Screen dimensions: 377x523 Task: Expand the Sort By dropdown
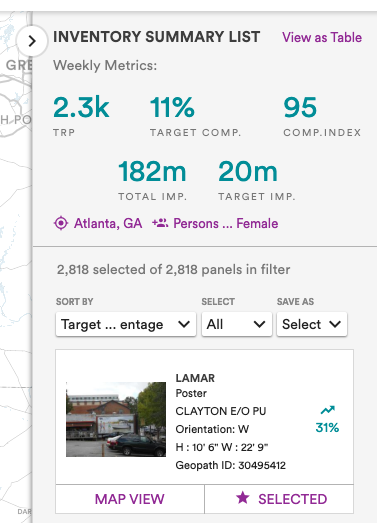(x=126, y=324)
